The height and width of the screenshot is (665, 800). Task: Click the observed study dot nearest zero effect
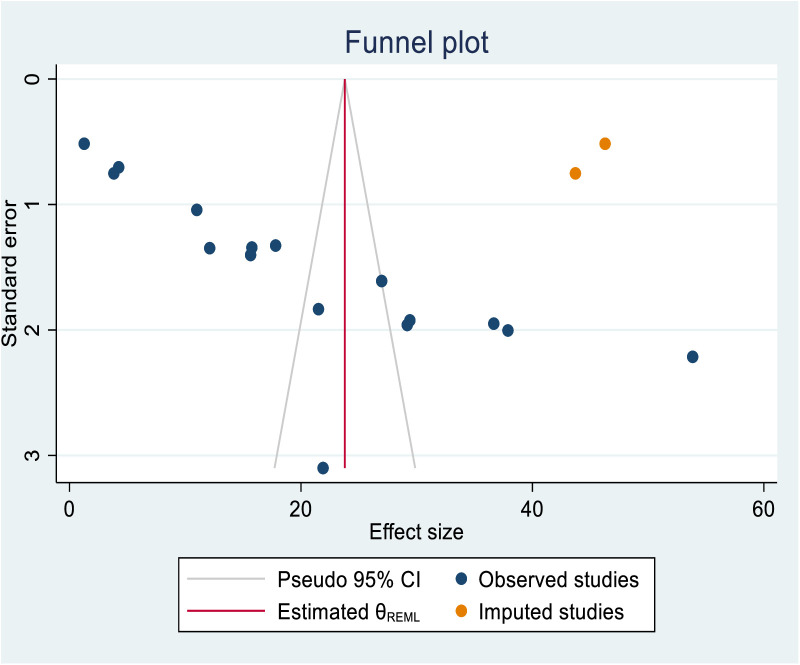[84, 144]
